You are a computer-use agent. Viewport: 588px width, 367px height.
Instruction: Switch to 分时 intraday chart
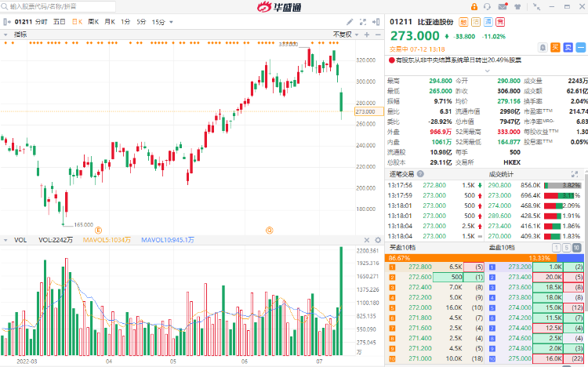tap(42, 22)
